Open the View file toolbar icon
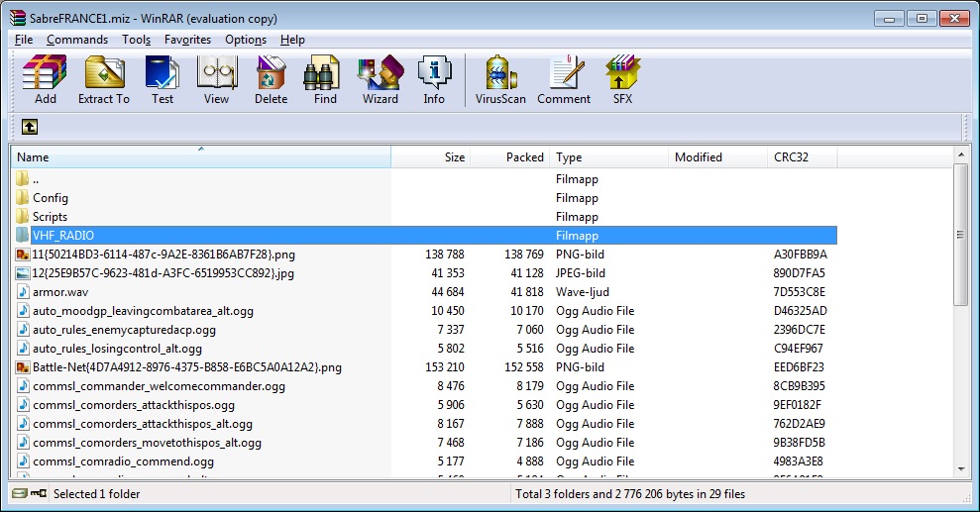Viewport: 980px width, 512px height. pyautogui.click(x=216, y=72)
